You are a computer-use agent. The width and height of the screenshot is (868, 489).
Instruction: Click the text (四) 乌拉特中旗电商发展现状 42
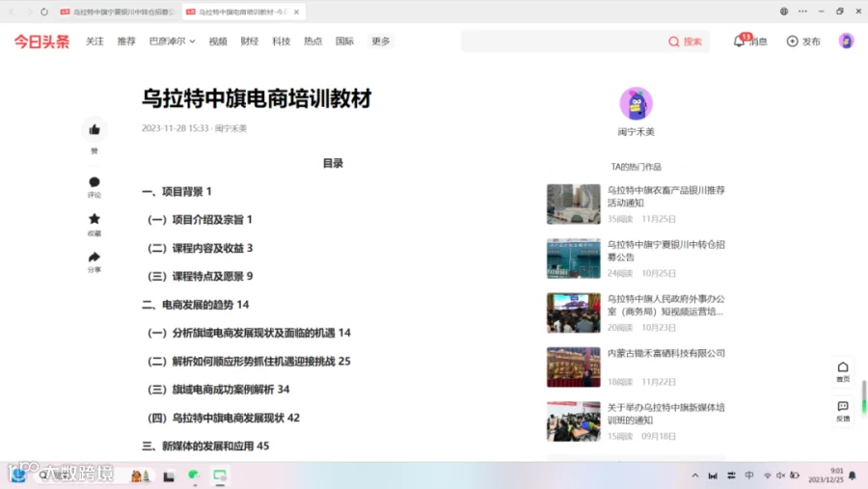click(x=224, y=418)
